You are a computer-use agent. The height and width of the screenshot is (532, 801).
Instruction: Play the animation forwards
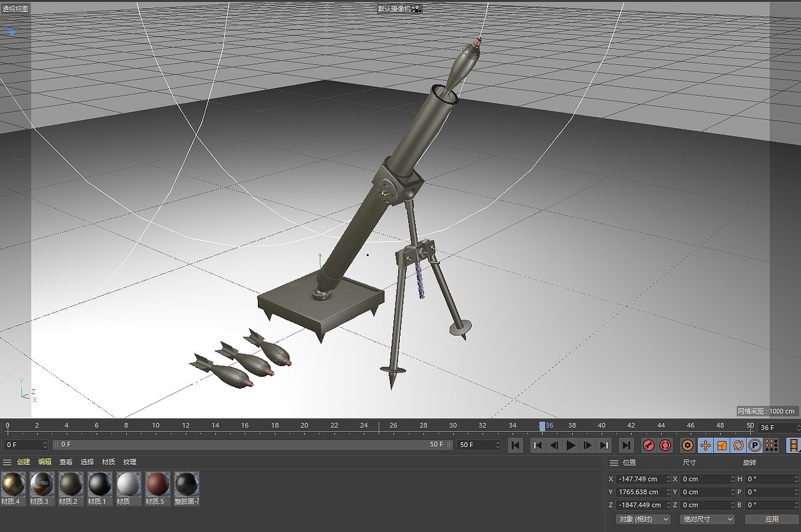click(x=571, y=446)
